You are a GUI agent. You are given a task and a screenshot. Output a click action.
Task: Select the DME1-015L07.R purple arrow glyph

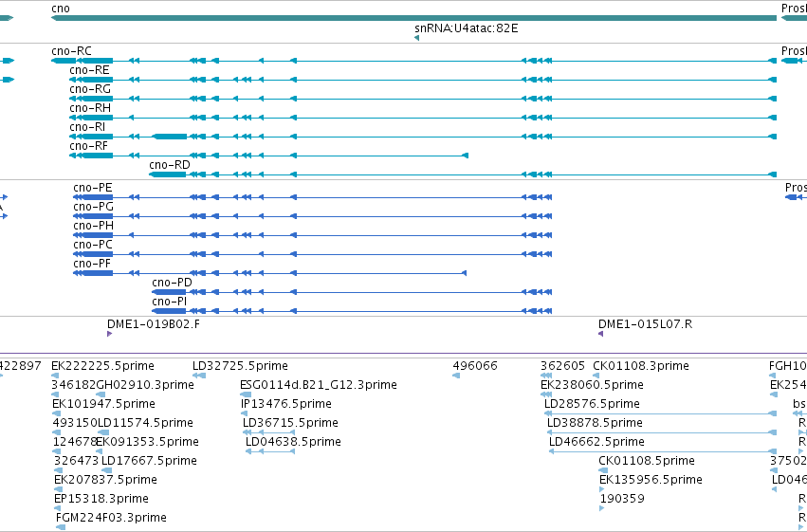[600, 334]
